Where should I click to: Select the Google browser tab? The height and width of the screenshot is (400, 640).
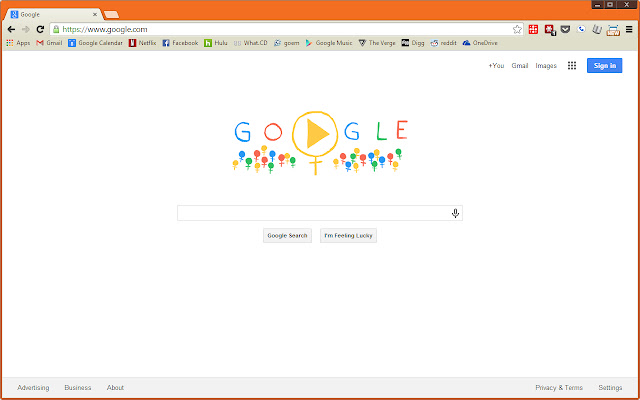pyautogui.click(x=52, y=14)
